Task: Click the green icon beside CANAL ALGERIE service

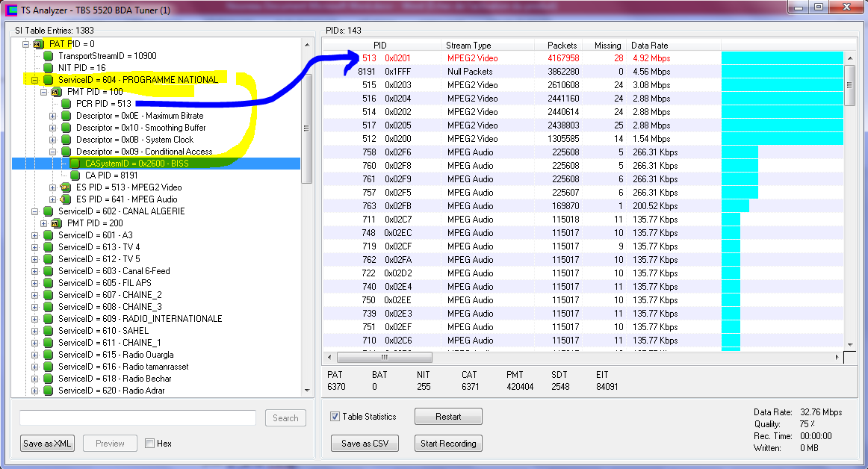Action: tap(48, 211)
